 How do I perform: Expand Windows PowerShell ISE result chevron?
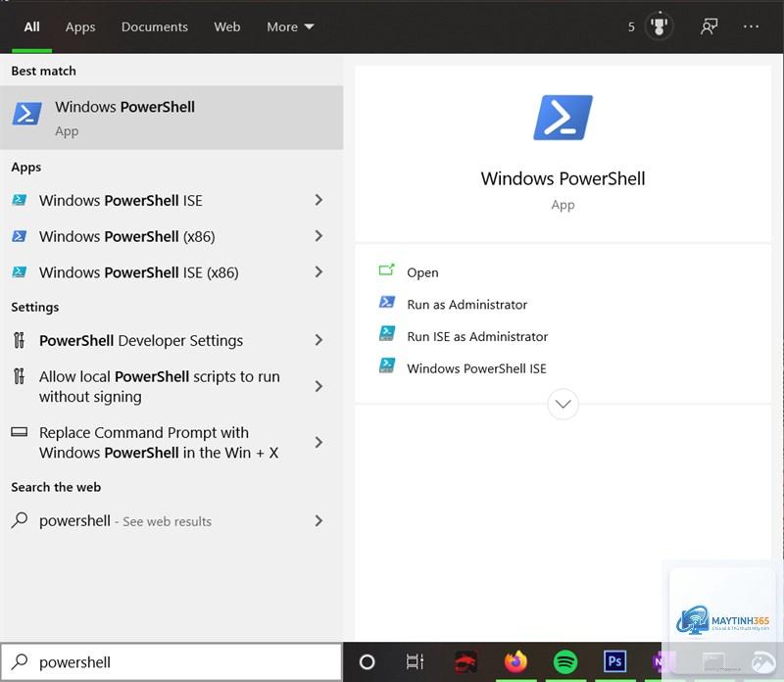[318, 200]
